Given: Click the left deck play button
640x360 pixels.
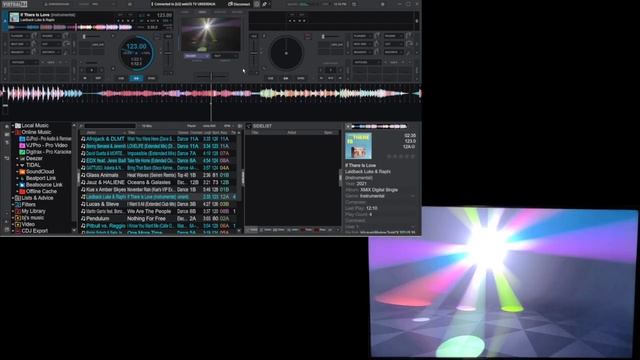Looking at the screenshot, I should [x=136, y=78].
